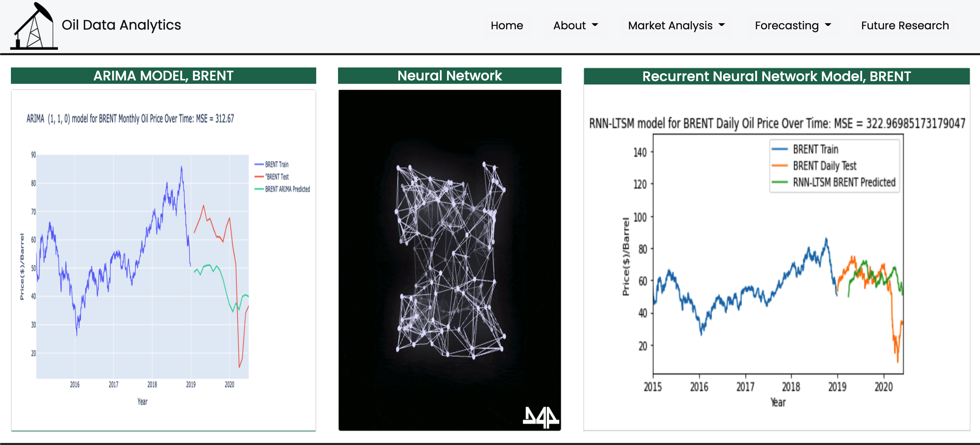The height and width of the screenshot is (445, 980).
Task: Click the ARIMA chart title text
Action: (130, 119)
